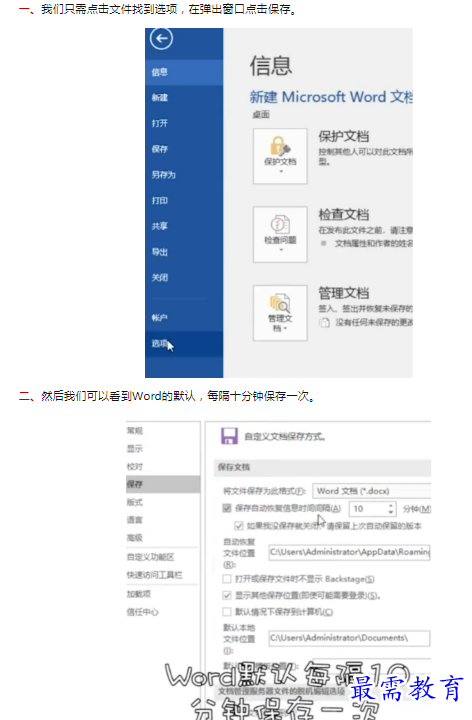472x720 pixels.
Task: Open the 显示 options category
Action: [163, 448]
